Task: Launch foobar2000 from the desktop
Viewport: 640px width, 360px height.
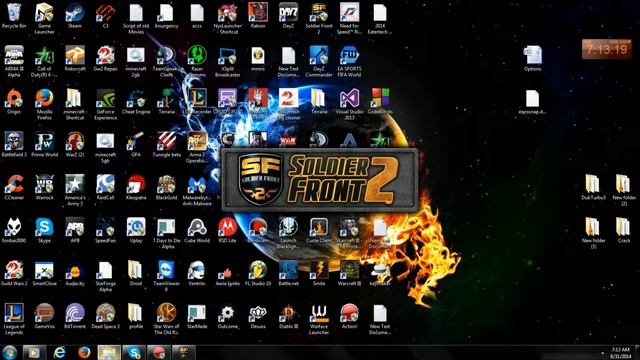Action: click(14, 231)
